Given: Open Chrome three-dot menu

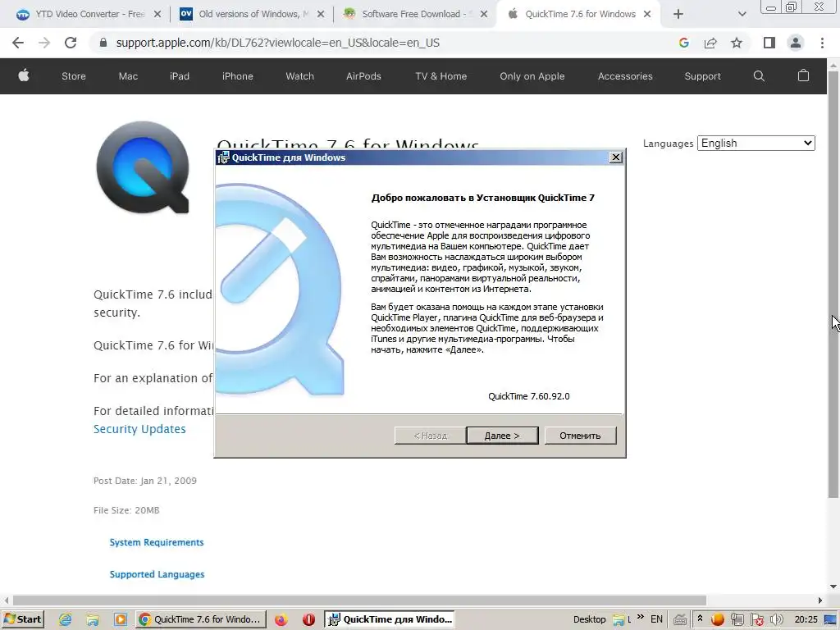Looking at the screenshot, I should click(x=822, y=43).
